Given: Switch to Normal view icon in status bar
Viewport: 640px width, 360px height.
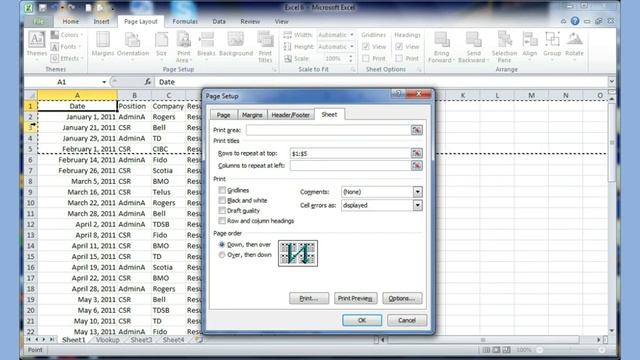Looking at the screenshot, I should (x=486, y=350).
